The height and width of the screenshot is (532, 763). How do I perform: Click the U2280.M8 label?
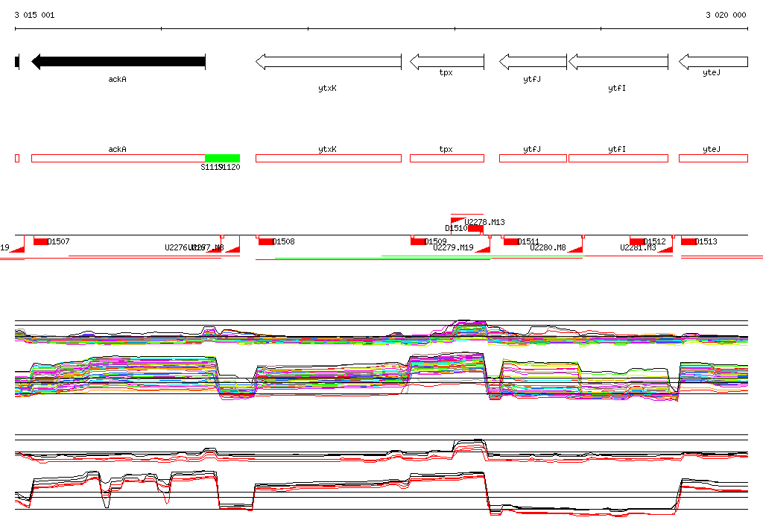point(548,248)
